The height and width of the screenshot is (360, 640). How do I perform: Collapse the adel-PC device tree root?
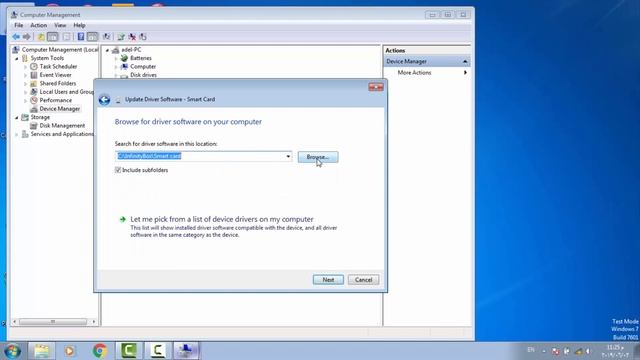point(107,50)
